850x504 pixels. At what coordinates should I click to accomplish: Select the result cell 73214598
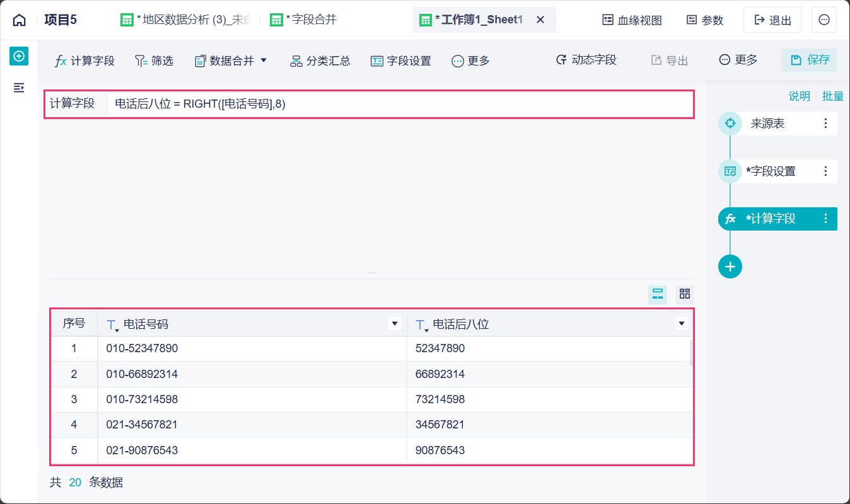coord(549,399)
